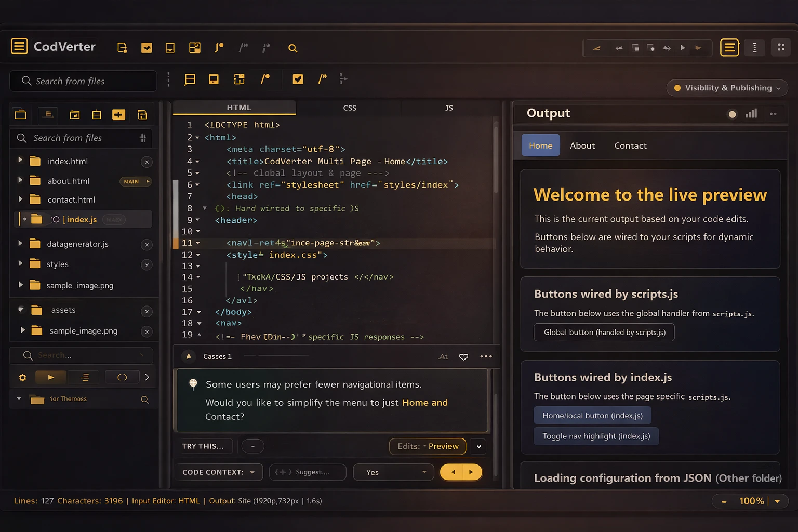Click the rewind double-left arrow in playback group

pyautogui.click(x=619, y=48)
